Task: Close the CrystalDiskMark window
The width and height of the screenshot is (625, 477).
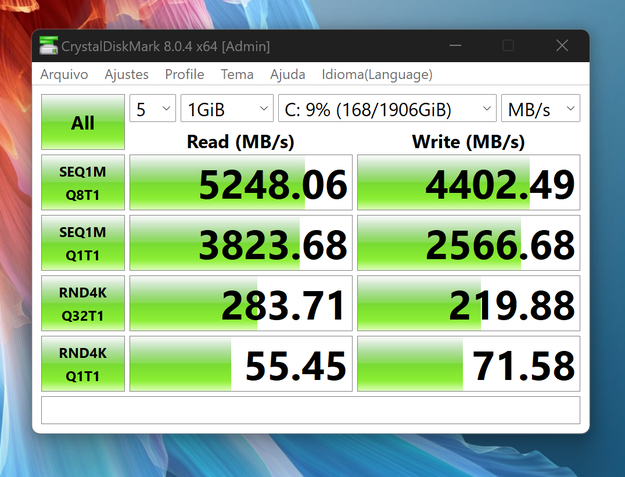Action: [x=562, y=45]
